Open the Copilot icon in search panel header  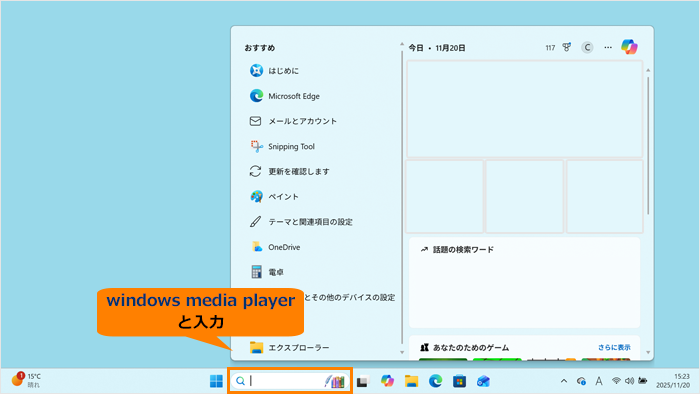[x=629, y=47]
